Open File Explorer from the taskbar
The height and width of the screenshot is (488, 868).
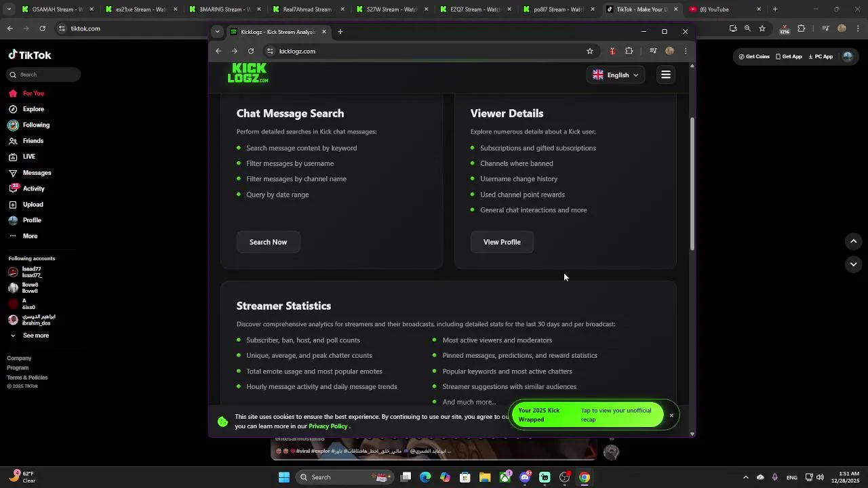pos(485,477)
